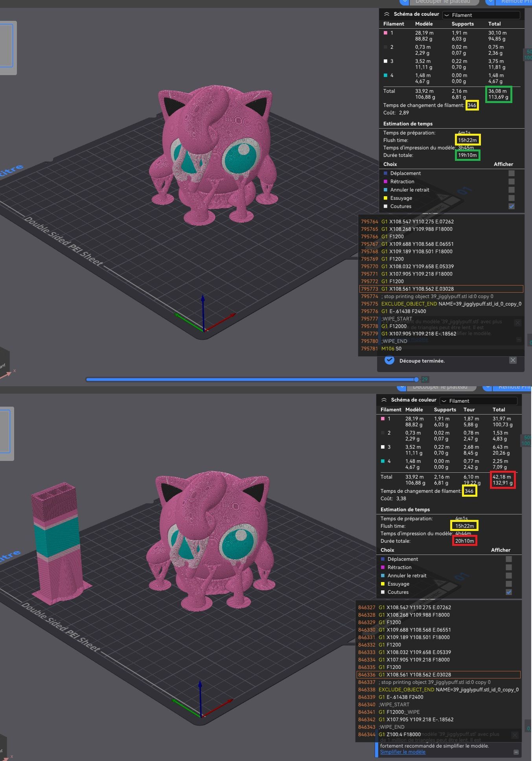This screenshot has width=532, height=761.
Task: Click the Coût value 3,38
Action: click(x=401, y=498)
